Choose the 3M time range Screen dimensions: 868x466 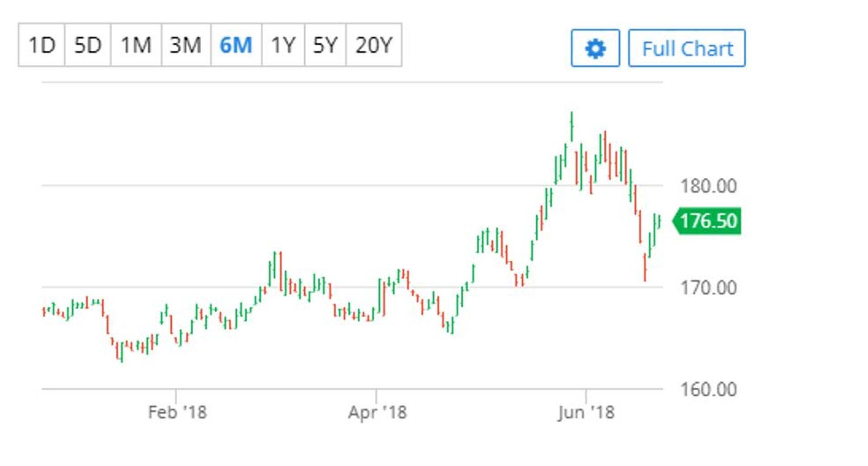click(185, 45)
